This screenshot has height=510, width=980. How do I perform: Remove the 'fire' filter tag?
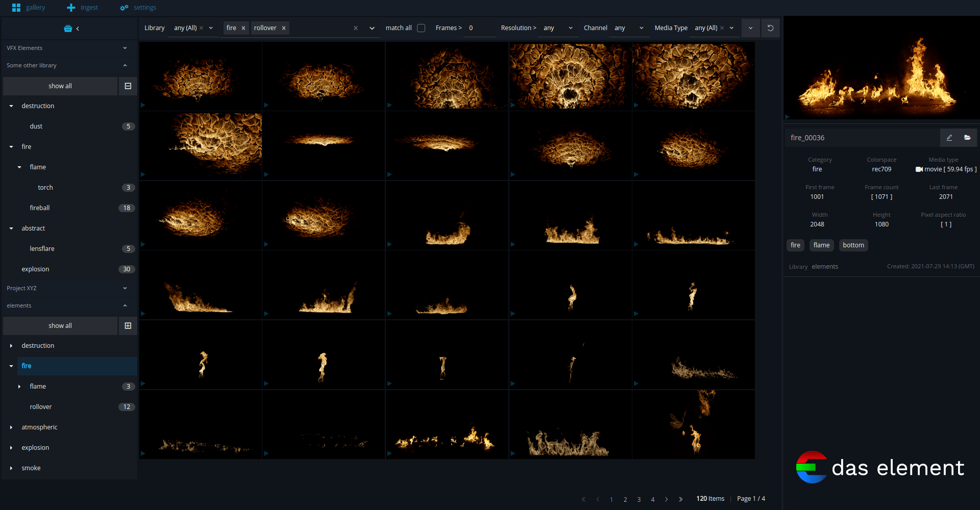click(x=244, y=28)
